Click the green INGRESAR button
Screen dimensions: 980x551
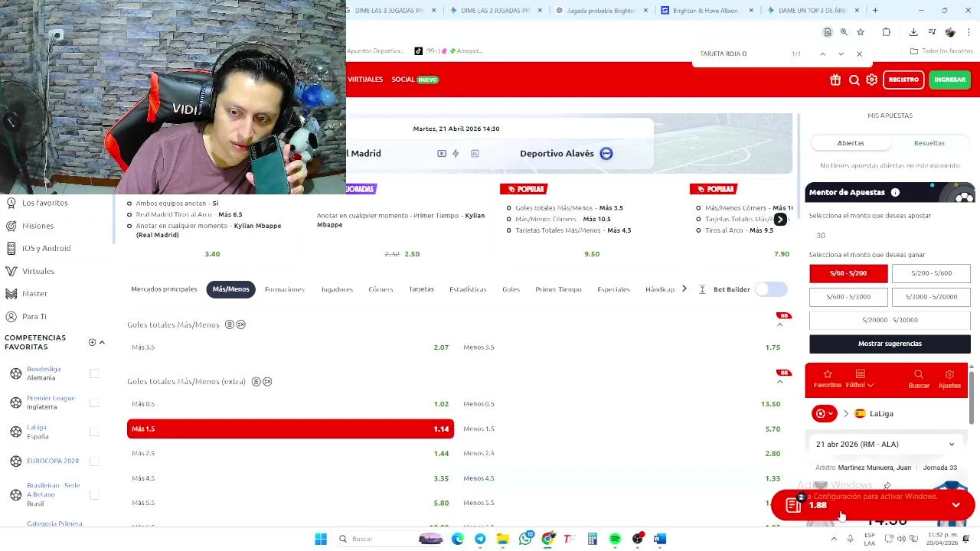(x=949, y=80)
